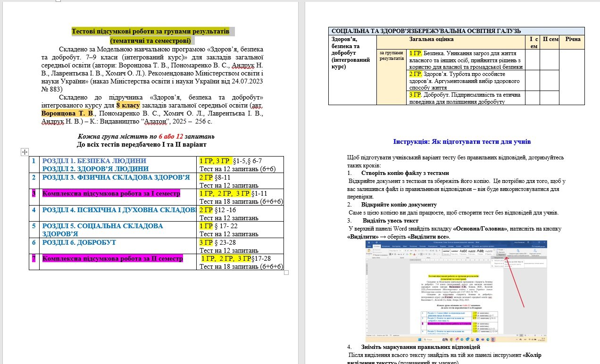
Task: Click the title 'Тестові підсумкові роботи за групами результатів'
Action: 150,32
